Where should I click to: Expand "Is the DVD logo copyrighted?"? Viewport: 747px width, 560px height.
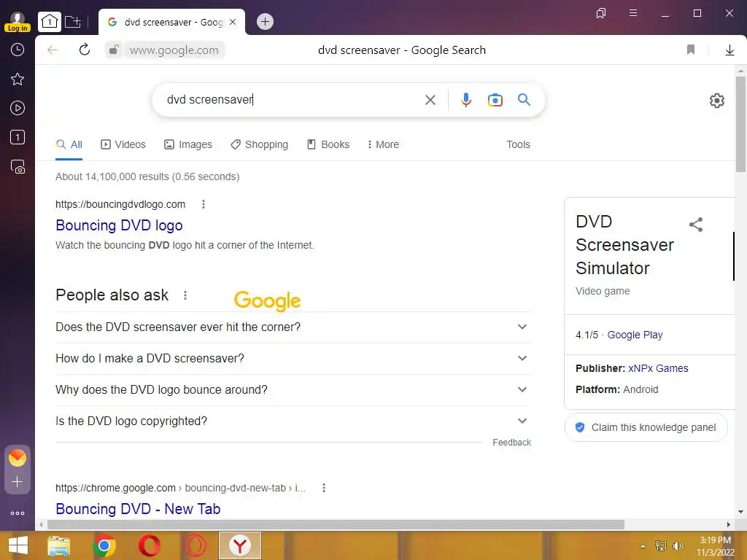[x=293, y=421]
